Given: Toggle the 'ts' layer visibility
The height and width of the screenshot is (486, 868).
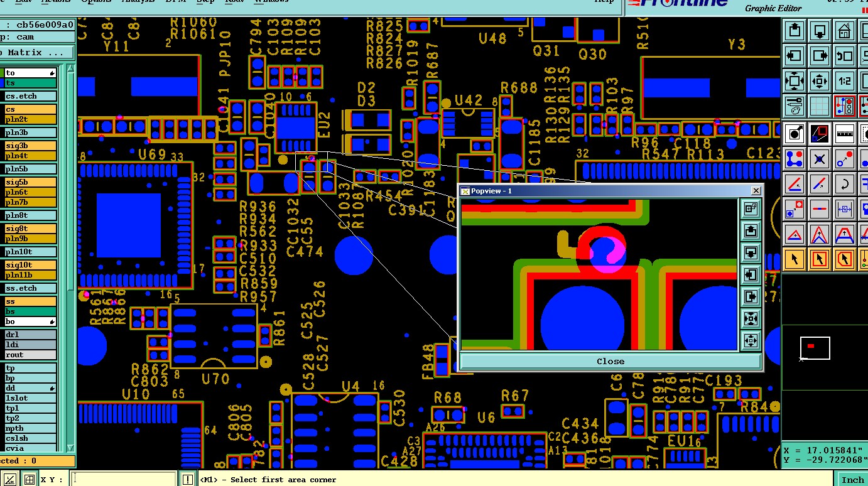Looking at the screenshot, I should (30, 83).
